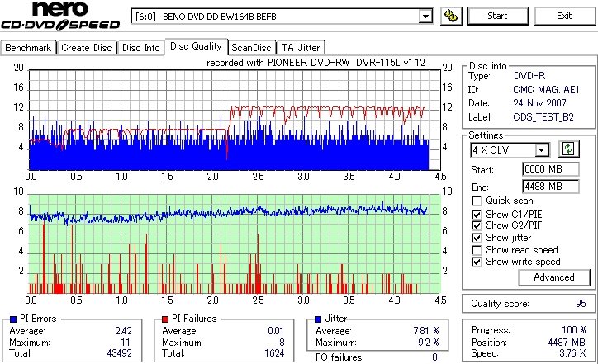This screenshot has height=364, width=598.
Task: Toggle Show C2/PIF checkbox
Action: [477, 225]
